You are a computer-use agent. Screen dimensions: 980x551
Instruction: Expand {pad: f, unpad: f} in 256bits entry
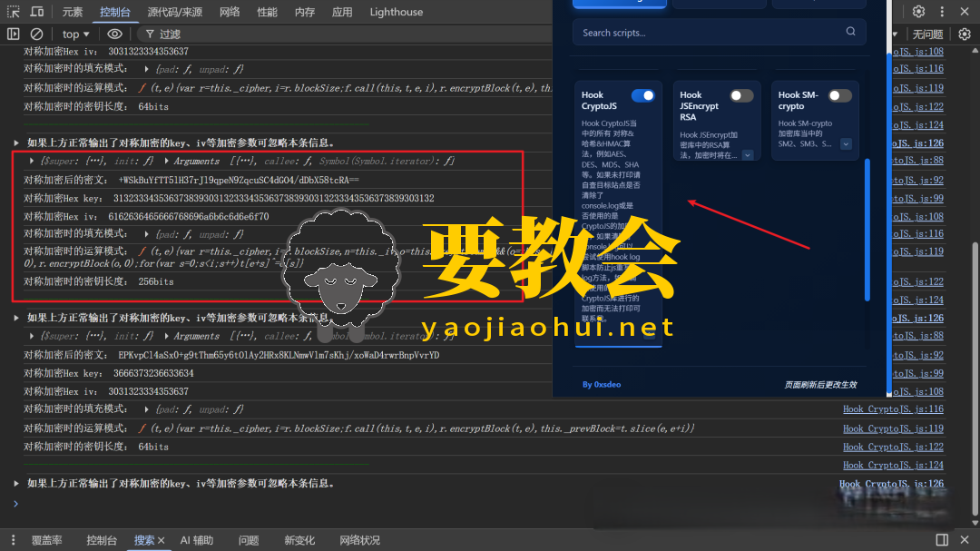tap(146, 234)
